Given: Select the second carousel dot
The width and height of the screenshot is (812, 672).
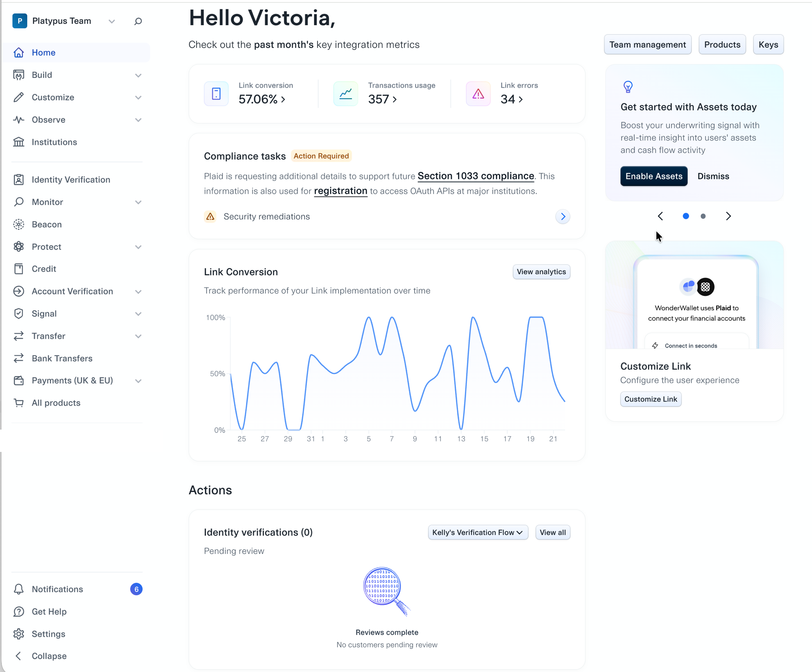Looking at the screenshot, I should [x=703, y=216].
